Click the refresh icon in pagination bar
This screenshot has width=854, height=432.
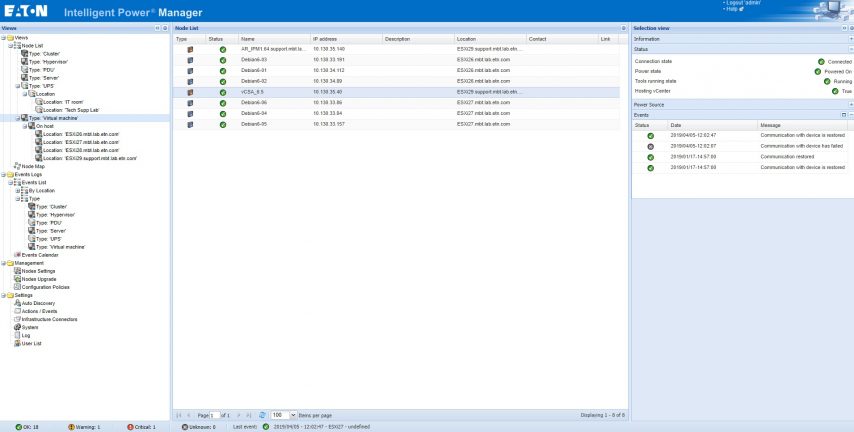(x=262, y=414)
